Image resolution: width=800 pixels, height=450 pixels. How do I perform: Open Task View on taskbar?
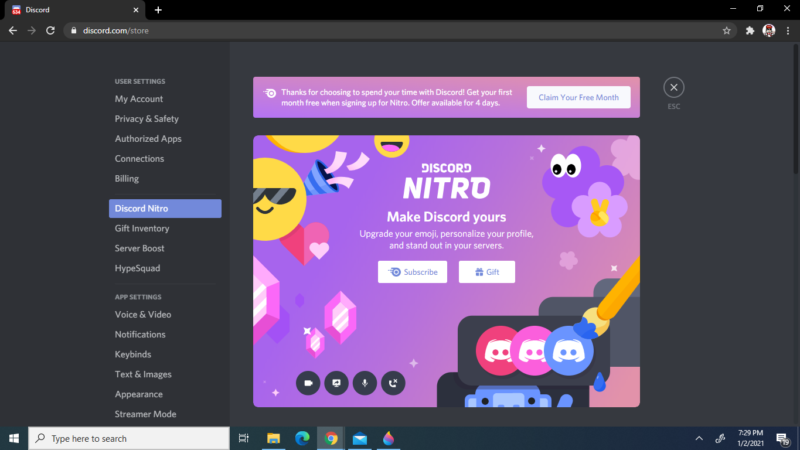[x=244, y=438]
